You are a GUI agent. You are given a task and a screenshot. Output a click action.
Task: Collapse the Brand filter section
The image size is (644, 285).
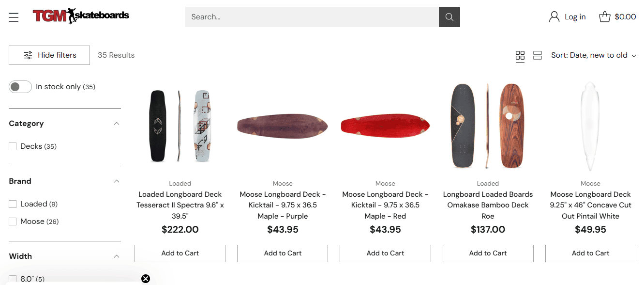click(116, 181)
